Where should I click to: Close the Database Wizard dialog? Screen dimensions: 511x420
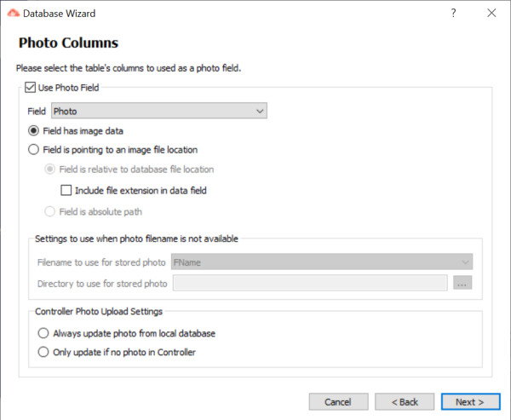click(x=491, y=13)
